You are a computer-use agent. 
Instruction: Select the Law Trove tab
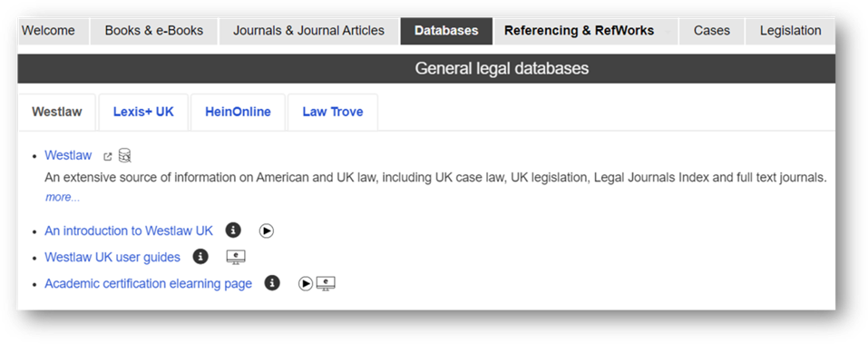coord(333,112)
